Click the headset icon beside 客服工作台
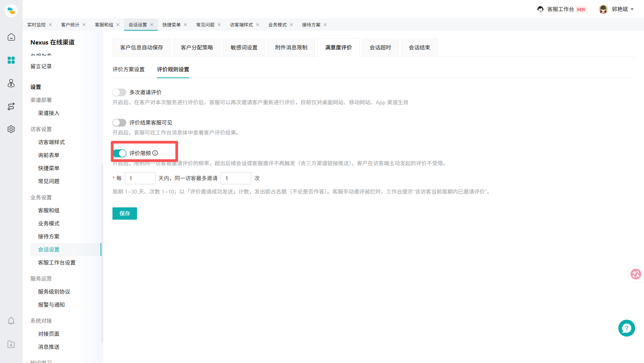This screenshot has height=363, width=644. click(540, 9)
